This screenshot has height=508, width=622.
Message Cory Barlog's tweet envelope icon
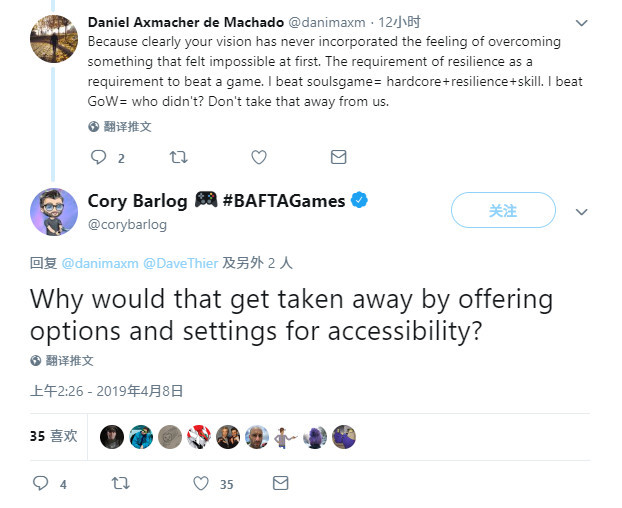[x=281, y=483]
